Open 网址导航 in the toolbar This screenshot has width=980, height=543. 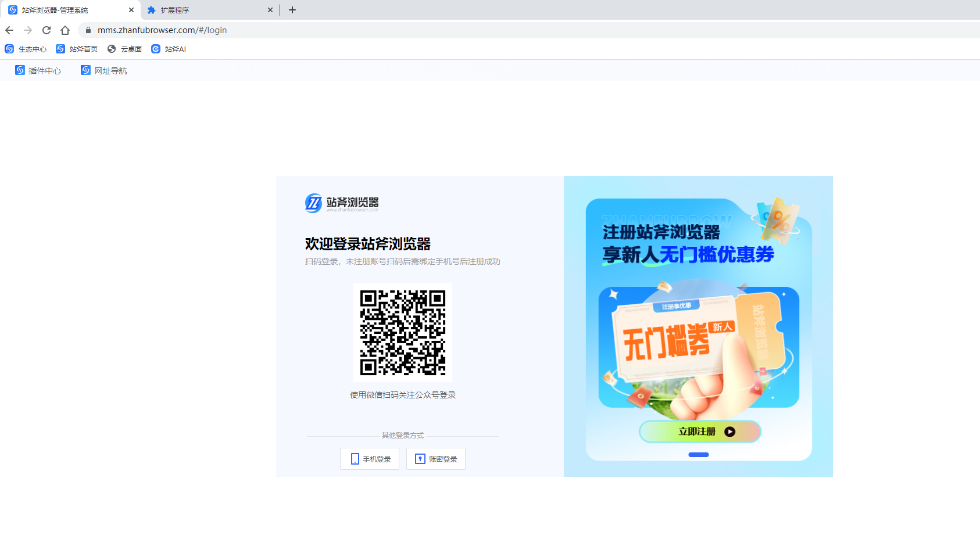tap(104, 70)
